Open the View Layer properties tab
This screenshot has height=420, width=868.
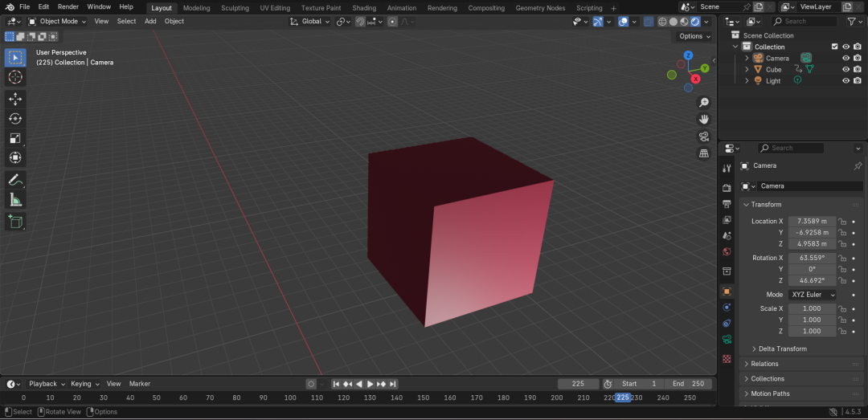(x=727, y=220)
